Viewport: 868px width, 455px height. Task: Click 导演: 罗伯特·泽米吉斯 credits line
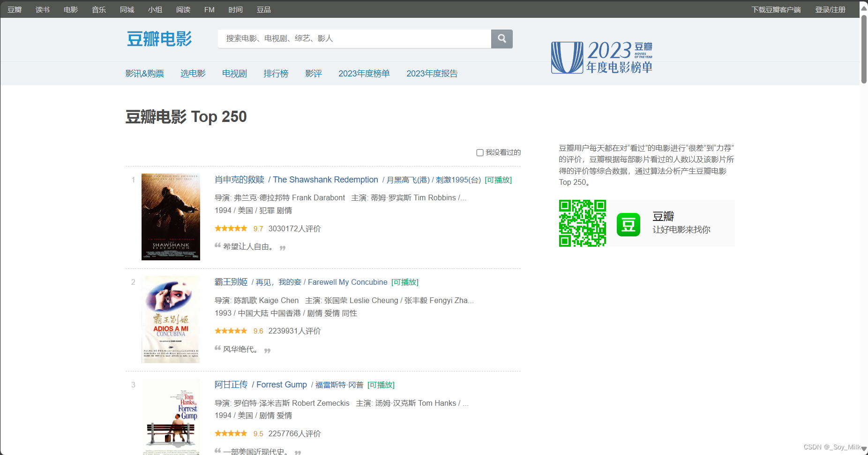point(342,403)
